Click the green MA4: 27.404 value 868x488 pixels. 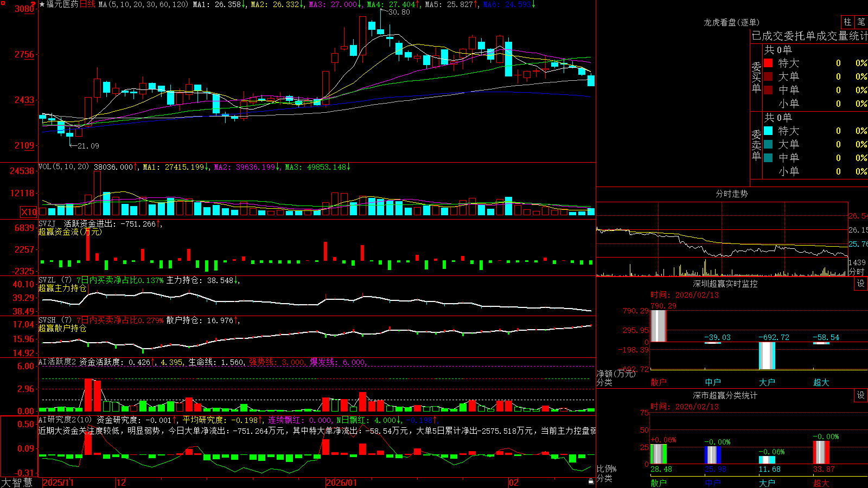coord(393,4)
